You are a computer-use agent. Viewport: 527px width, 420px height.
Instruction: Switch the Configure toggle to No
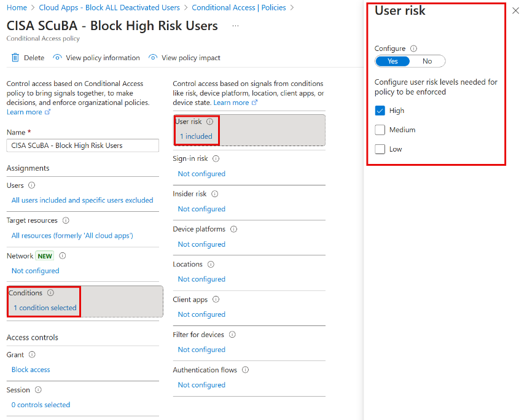point(427,61)
